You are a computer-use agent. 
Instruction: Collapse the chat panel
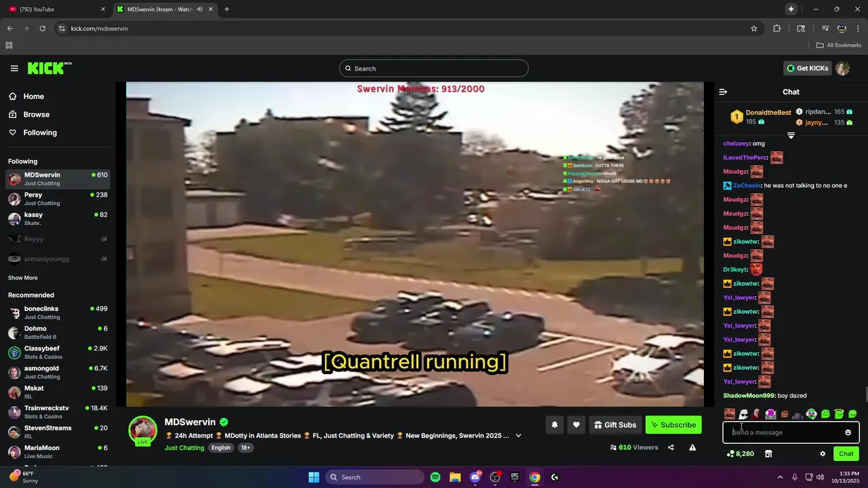pyautogui.click(x=723, y=91)
